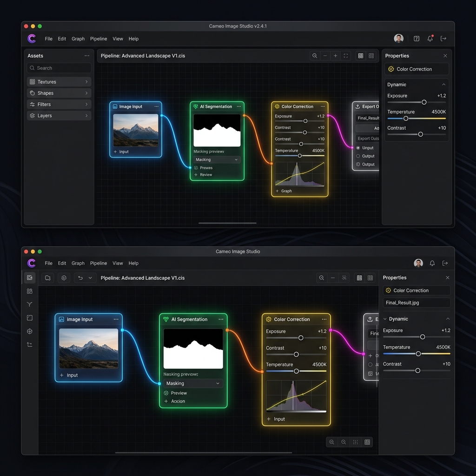Expand the Layers asset category
Screen dimensions: 476x476
(x=59, y=116)
